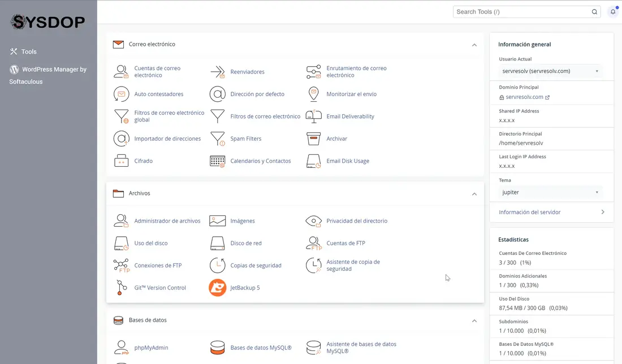Collapse the Archivos section
This screenshot has height=364, width=622.
pos(474,194)
